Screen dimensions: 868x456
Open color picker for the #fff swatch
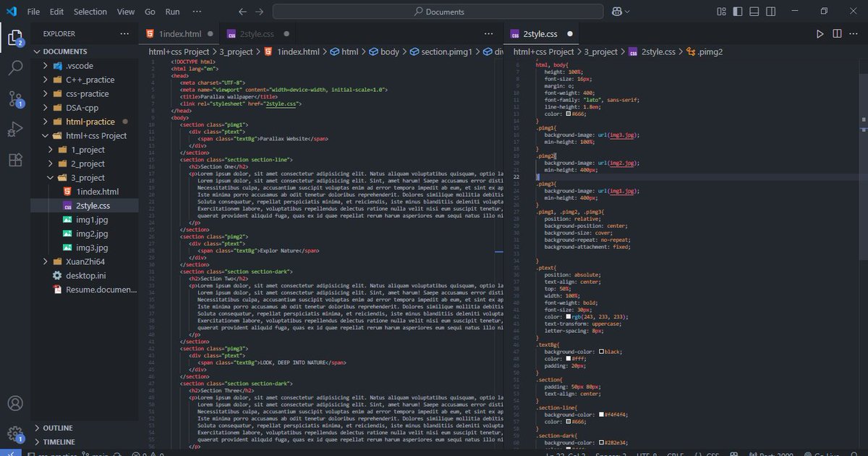[x=570, y=359]
